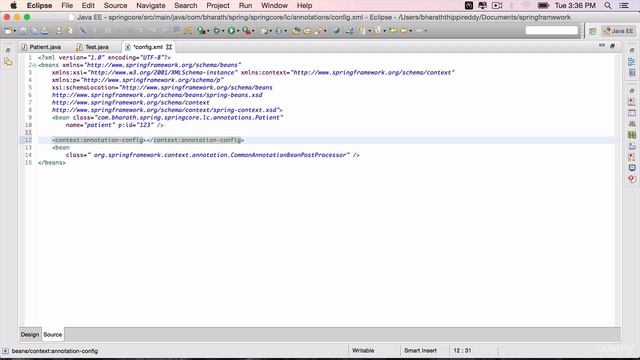Click the Save All toolbar icon
The height and width of the screenshot is (360, 640).
click(34, 31)
